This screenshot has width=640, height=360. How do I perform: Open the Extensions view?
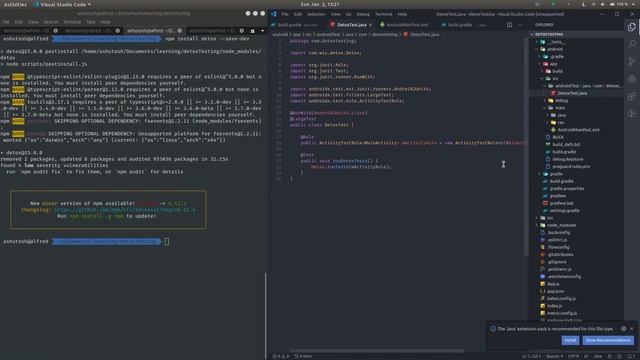click(632, 97)
